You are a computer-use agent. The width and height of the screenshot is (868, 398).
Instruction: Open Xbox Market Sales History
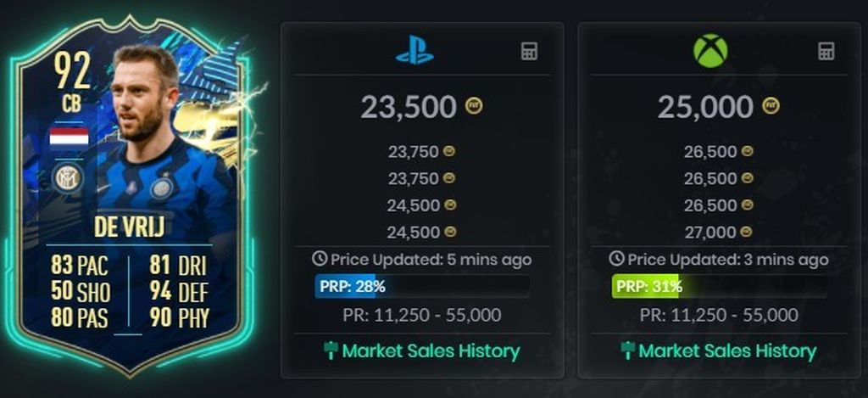pos(719,350)
